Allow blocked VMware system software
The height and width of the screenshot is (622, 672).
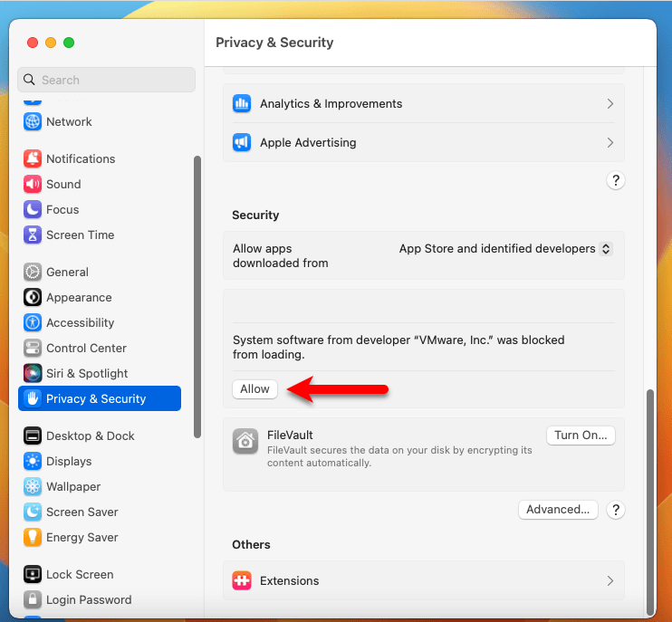(x=255, y=389)
